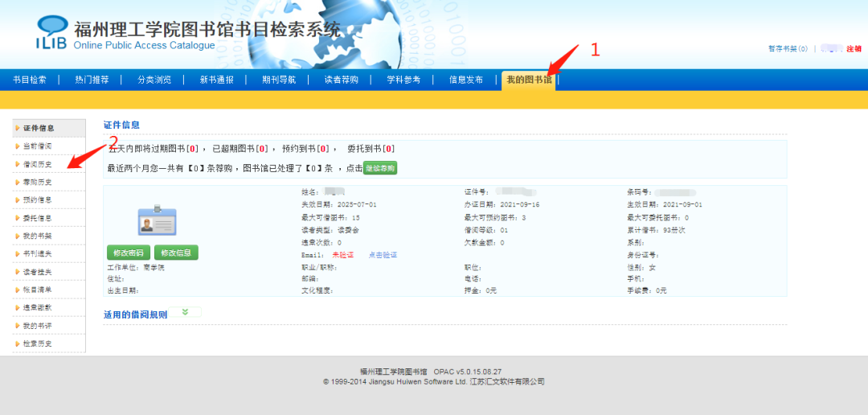Click the 办证日期: 2021-09-16 text
Image resolution: width=868 pixels, height=415 pixels.
coord(502,204)
